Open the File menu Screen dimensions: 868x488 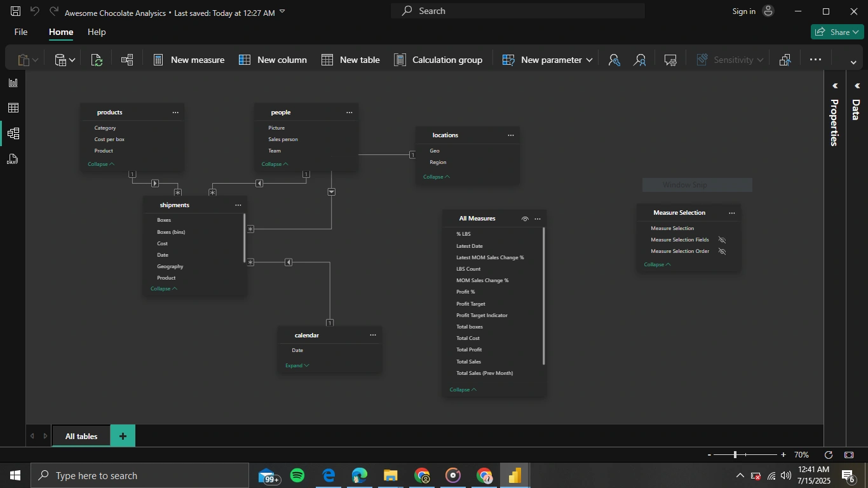point(21,32)
